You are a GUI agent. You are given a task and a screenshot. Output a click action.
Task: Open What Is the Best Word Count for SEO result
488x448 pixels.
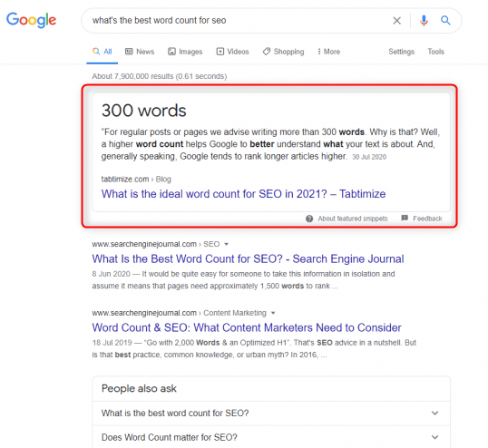(x=248, y=258)
